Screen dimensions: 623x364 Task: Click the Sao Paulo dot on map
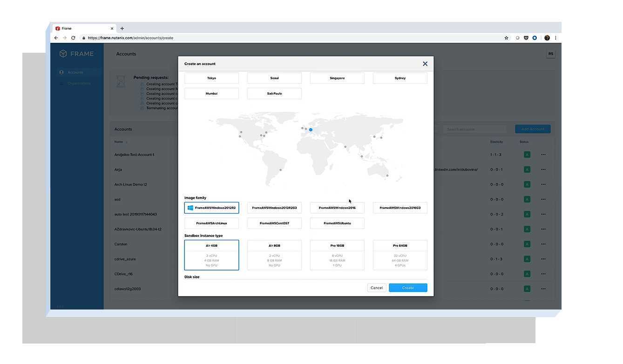[x=280, y=170]
